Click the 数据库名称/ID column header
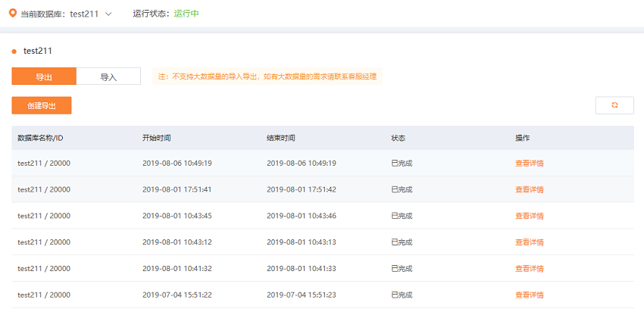 [40, 138]
